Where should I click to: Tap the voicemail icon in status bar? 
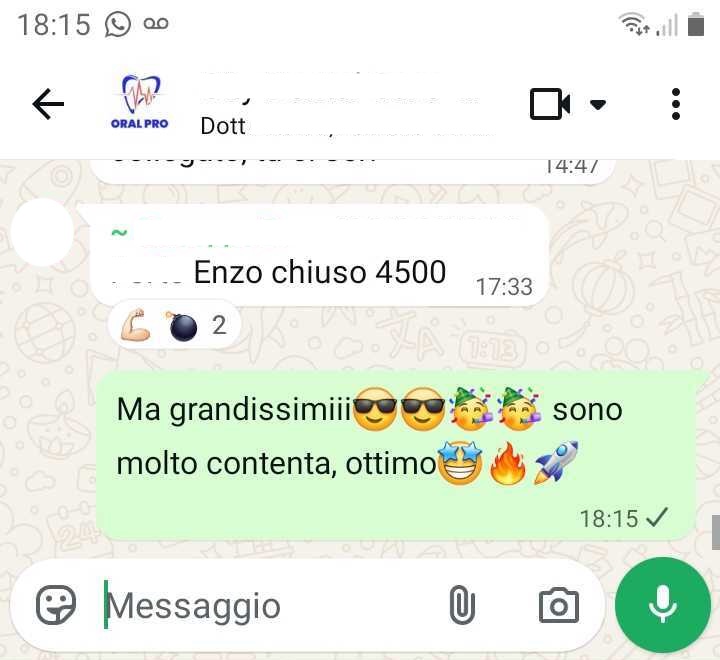(156, 23)
